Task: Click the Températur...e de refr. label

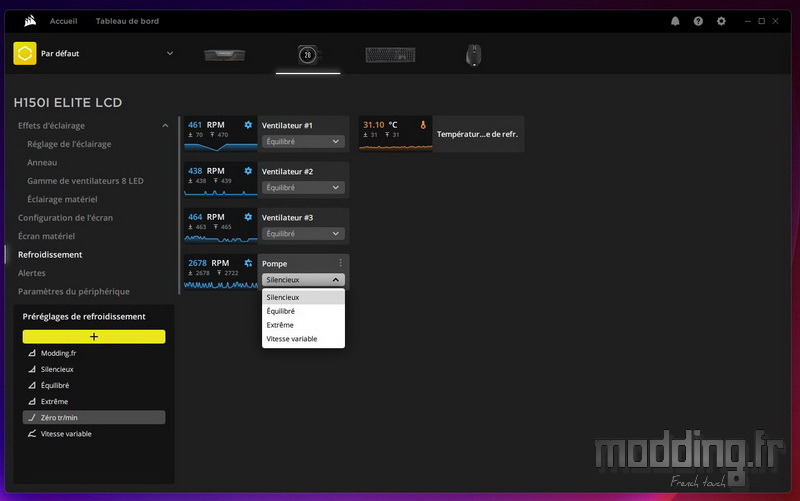Action: [477, 134]
